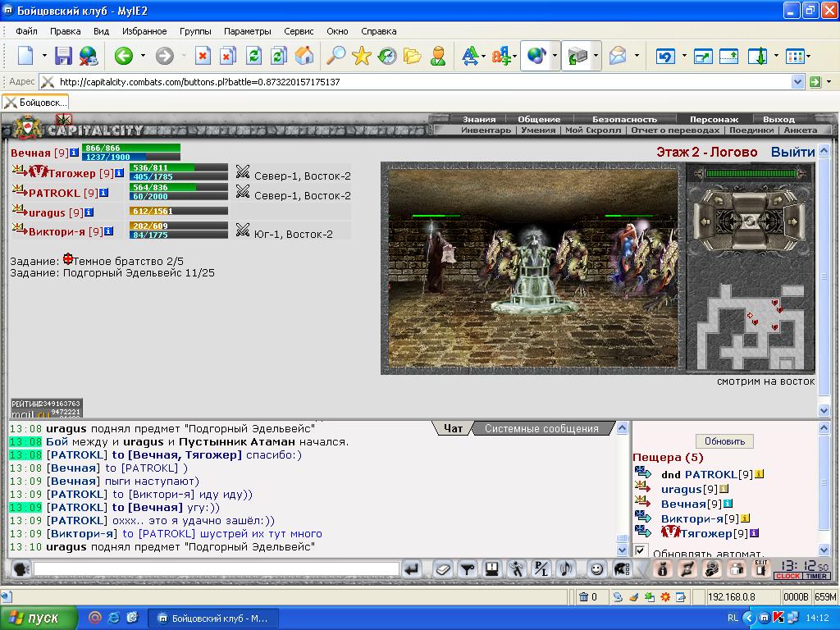Click info icon next to uragus in party list
This screenshot has height=630, width=840.
point(89,212)
